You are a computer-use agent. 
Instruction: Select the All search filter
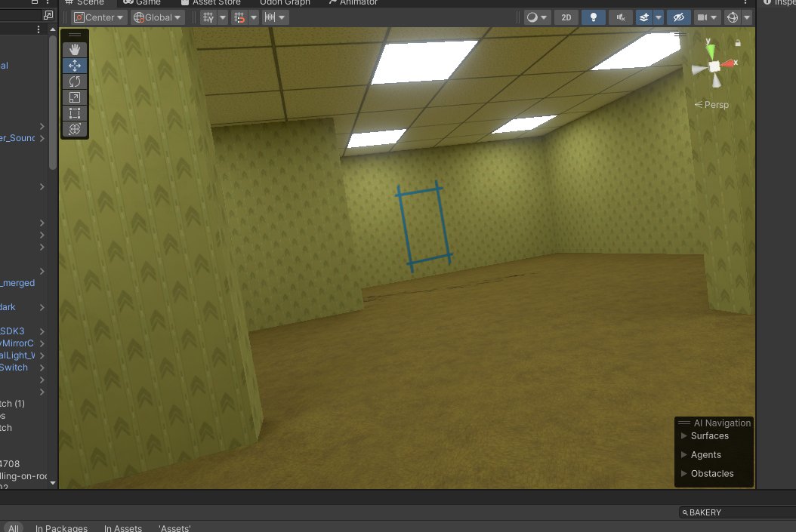pos(14,528)
